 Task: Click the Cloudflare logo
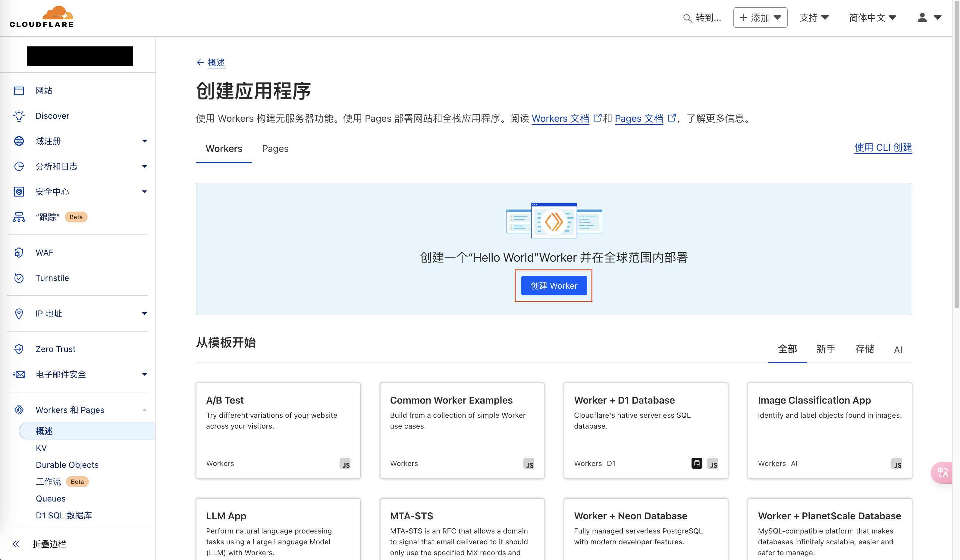(41, 17)
